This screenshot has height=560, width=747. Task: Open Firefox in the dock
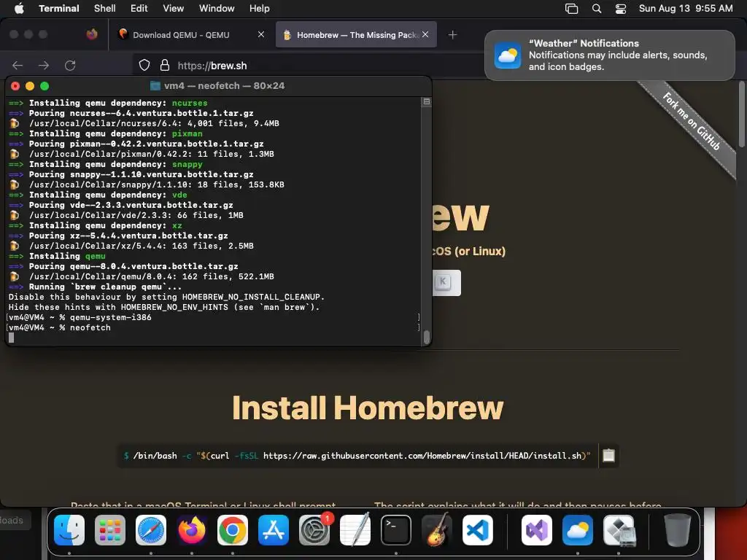click(192, 530)
